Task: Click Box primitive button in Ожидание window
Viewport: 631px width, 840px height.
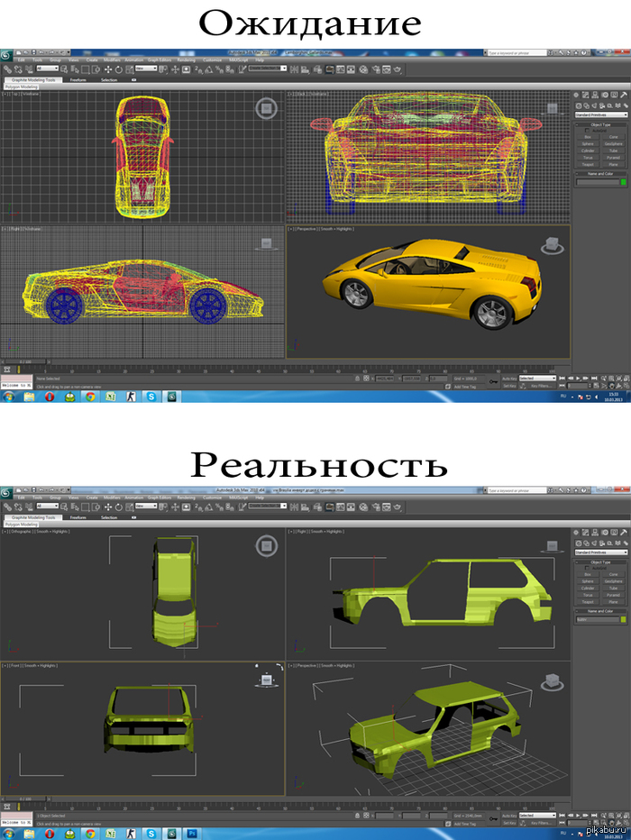Action: coord(588,137)
